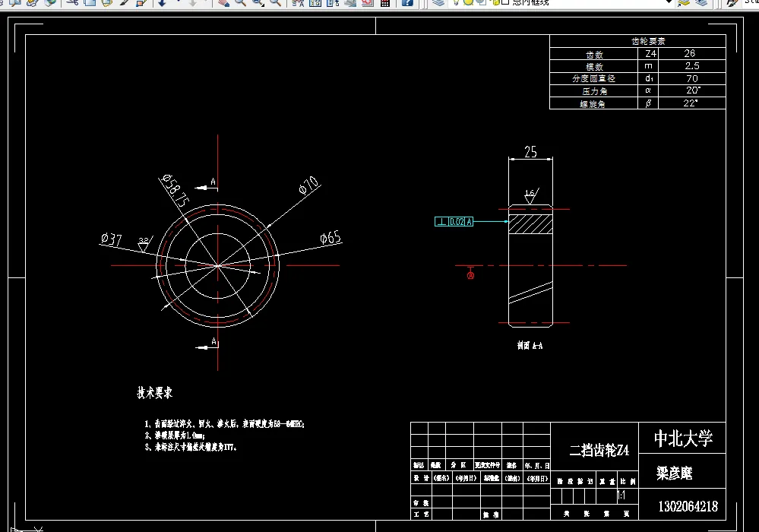Select the diameter dimension 'ø58.75'

pyautogui.click(x=175, y=191)
